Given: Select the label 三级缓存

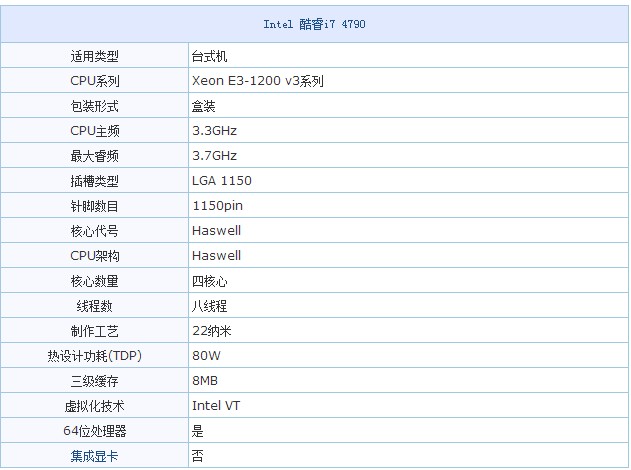Looking at the screenshot, I should [94, 381].
